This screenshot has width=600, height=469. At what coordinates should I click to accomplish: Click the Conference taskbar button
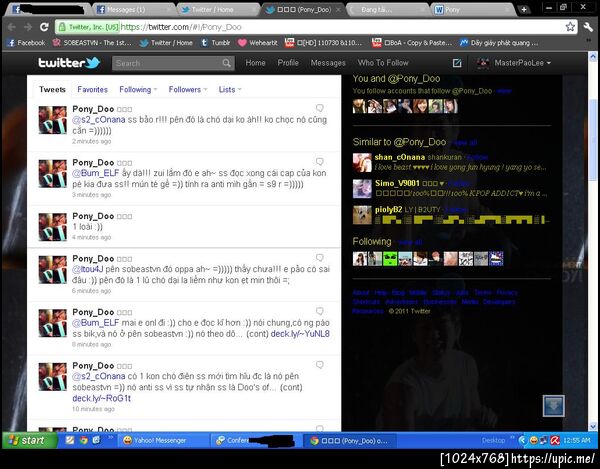[255, 441]
